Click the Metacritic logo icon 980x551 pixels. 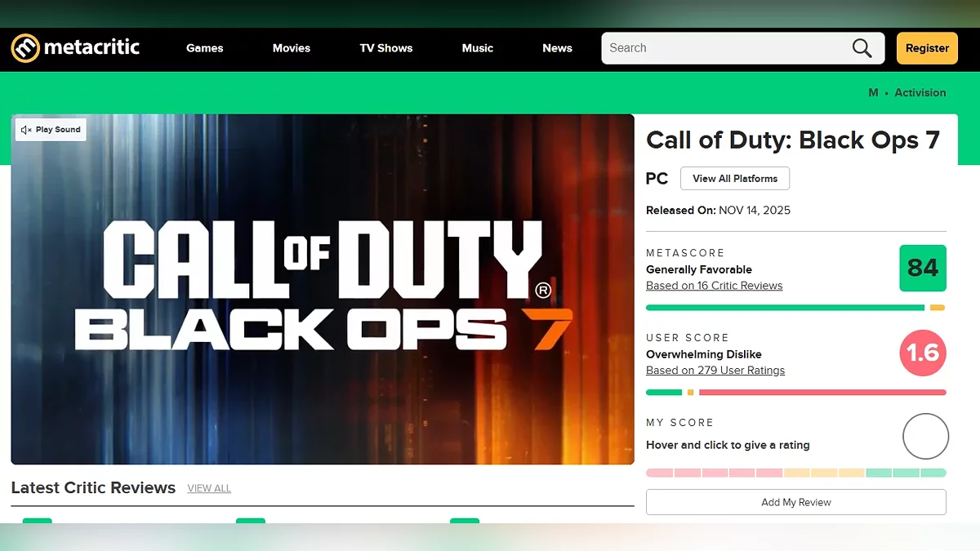[x=25, y=48]
